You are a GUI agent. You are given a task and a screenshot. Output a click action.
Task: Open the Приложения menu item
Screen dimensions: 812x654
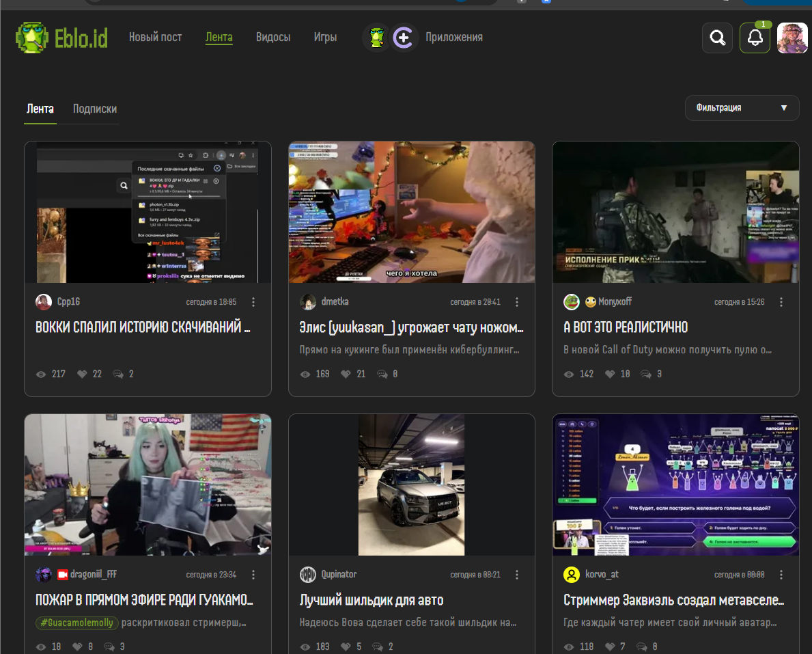pos(454,38)
